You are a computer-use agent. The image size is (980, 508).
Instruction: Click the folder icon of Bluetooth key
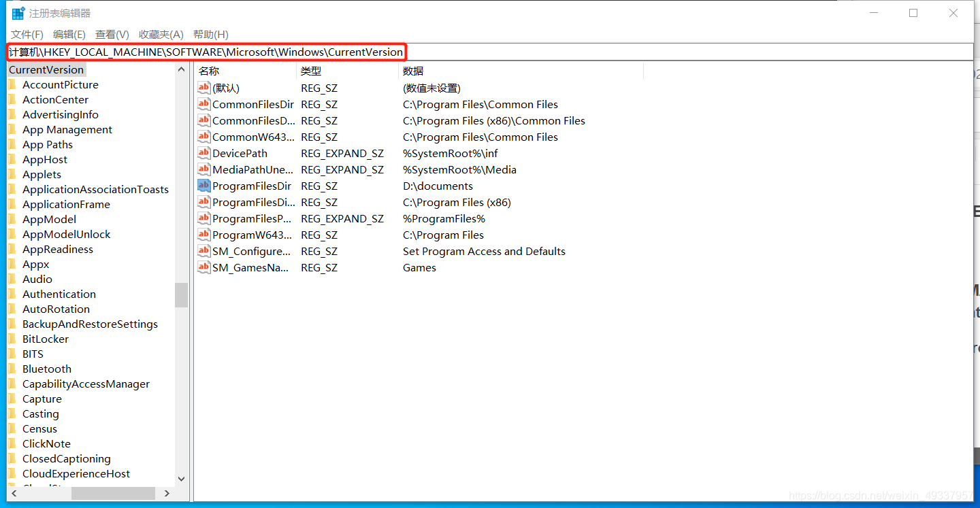(x=12, y=369)
